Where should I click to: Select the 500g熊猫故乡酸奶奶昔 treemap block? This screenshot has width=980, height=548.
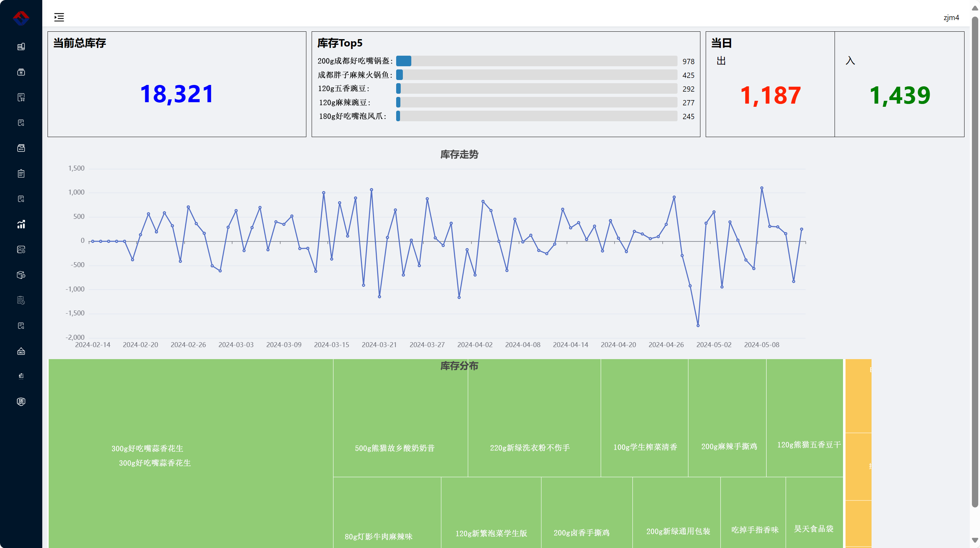(401, 418)
